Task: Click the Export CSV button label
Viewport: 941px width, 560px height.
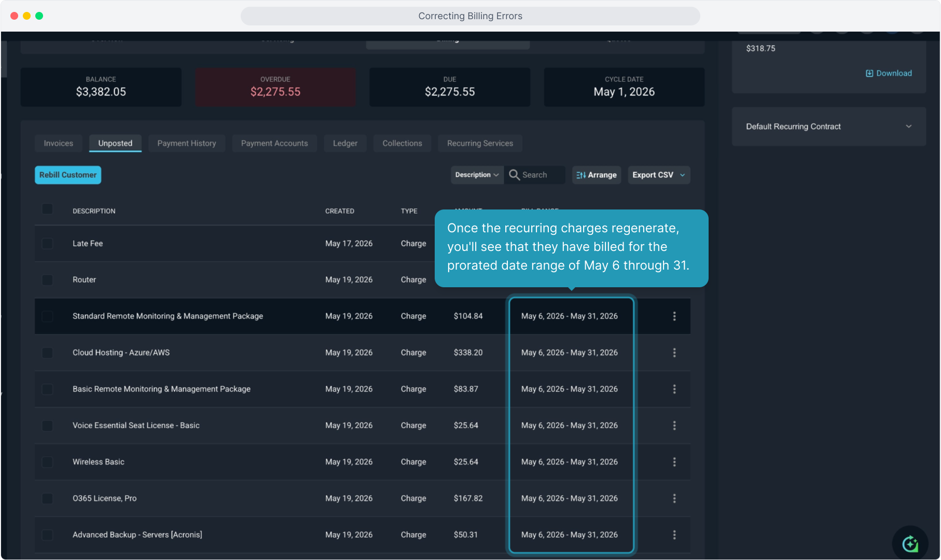Action: (653, 175)
